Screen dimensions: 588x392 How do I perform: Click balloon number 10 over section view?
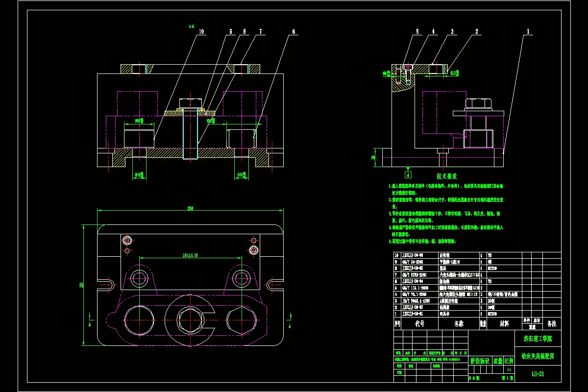(202, 31)
